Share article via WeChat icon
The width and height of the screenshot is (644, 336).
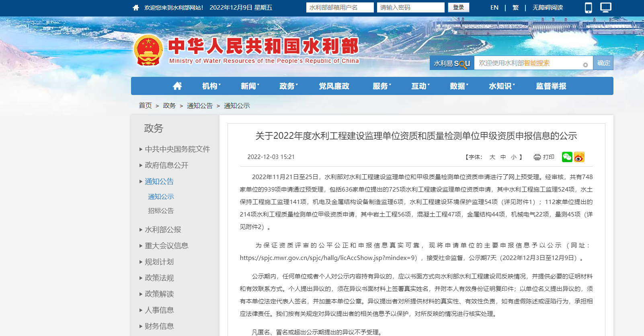tap(567, 157)
